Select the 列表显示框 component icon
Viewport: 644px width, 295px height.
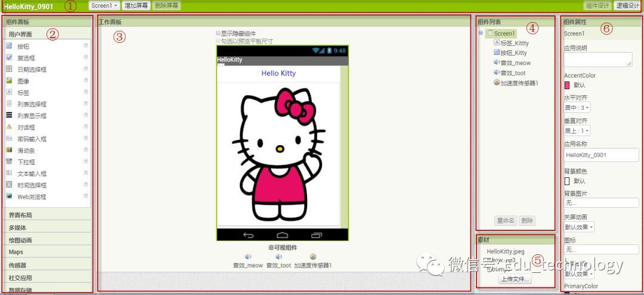9,115
